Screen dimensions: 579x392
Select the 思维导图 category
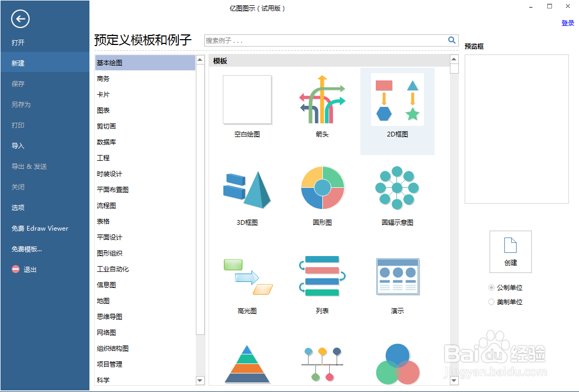[x=145, y=317]
